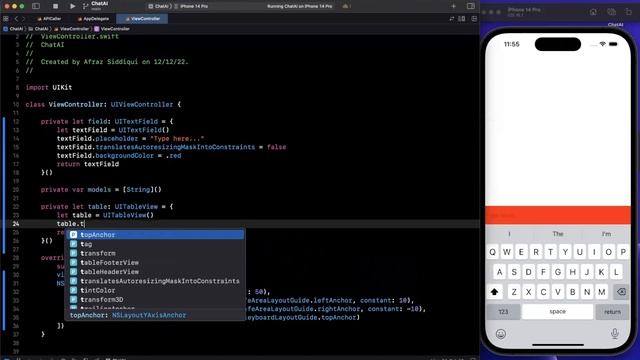The width and height of the screenshot is (640, 360).
Task: Tap the "I'm" keyboard suggestion
Action: 607,234
